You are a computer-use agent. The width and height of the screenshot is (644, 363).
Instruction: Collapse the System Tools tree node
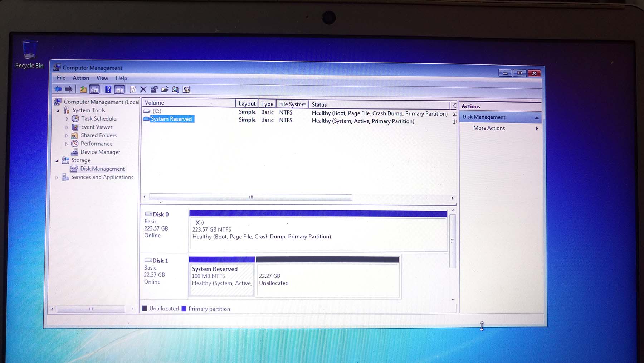58,111
